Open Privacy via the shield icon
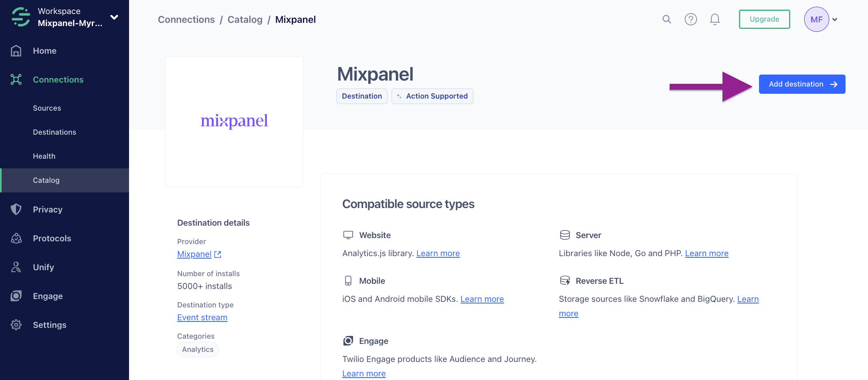The width and height of the screenshot is (868, 380). [x=16, y=209]
